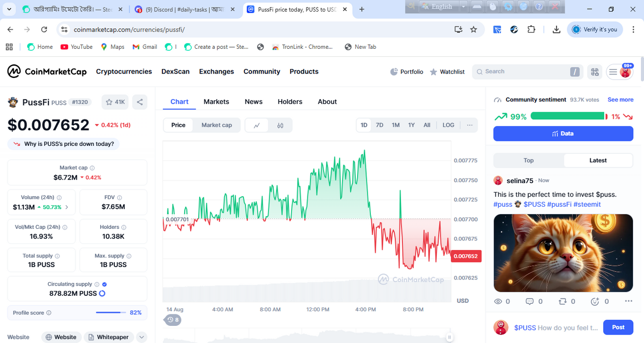Open the YouTube bookmark

pyautogui.click(x=76, y=47)
